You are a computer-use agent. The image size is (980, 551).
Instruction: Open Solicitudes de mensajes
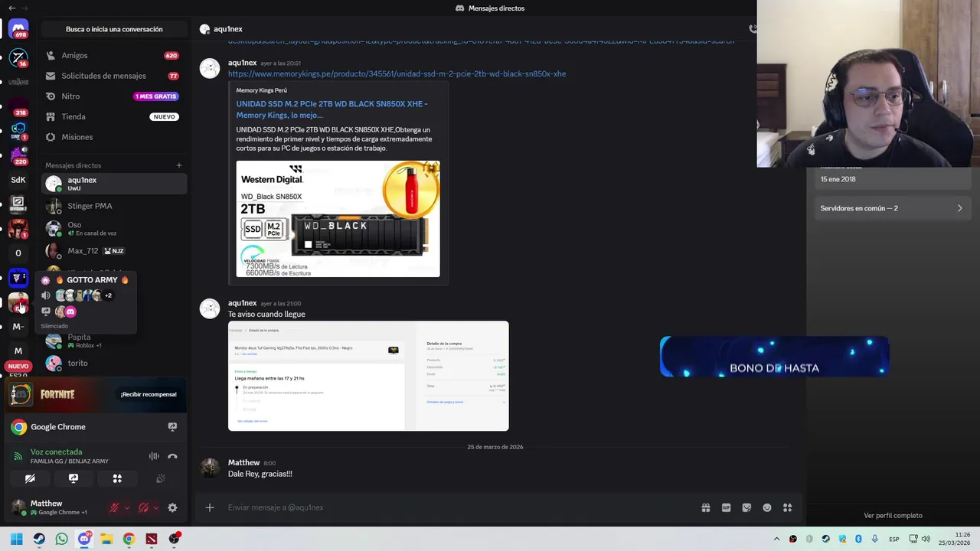coord(113,76)
